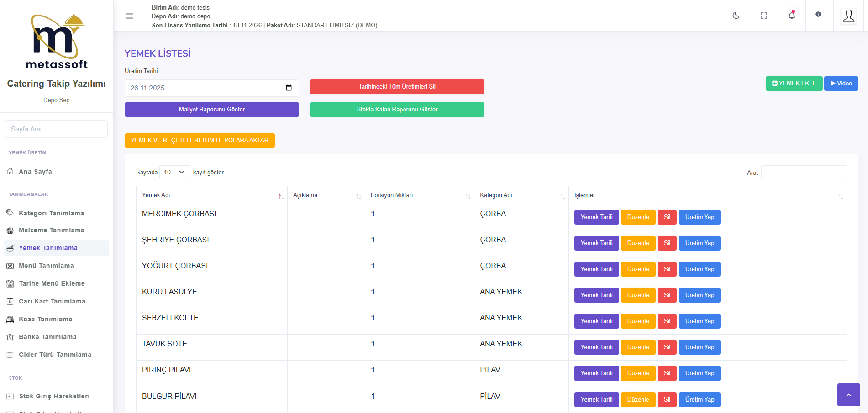
Task: Open Malzeme Tanımlama in sidebar
Action: (x=51, y=230)
